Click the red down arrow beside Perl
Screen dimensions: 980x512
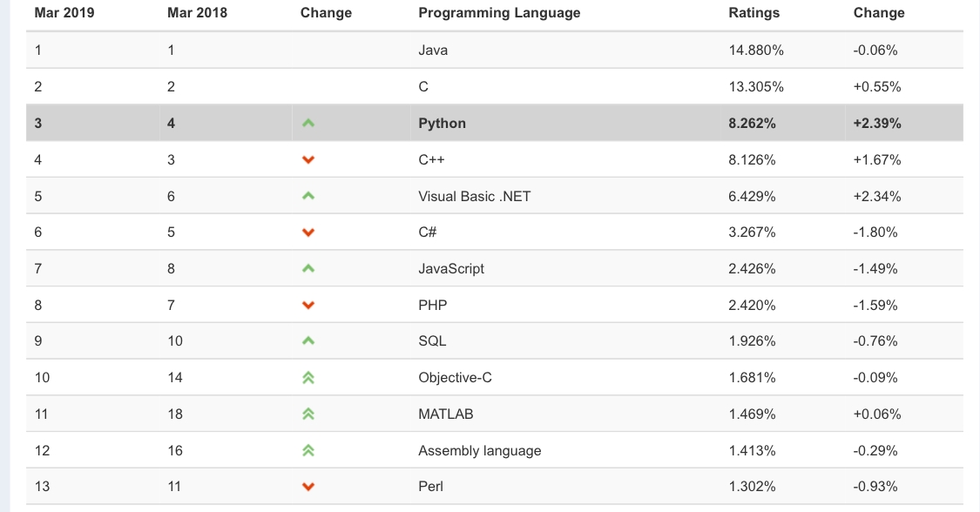click(308, 487)
